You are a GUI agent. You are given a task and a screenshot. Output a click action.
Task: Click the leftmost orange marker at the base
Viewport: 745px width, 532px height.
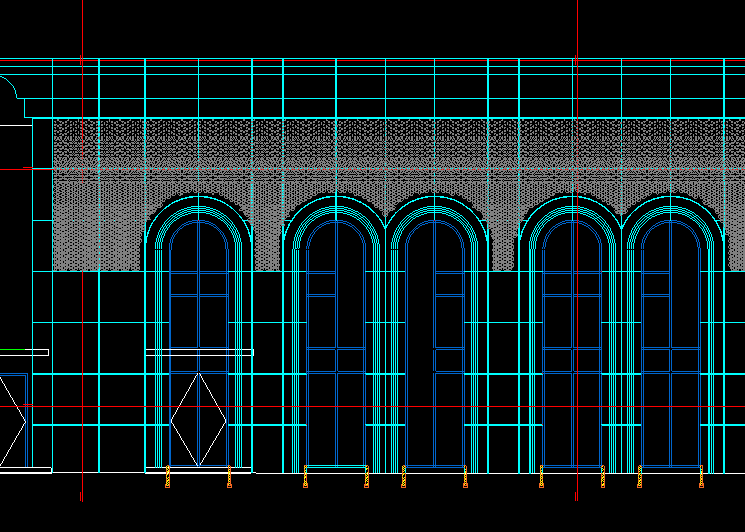tap(168, 477)
